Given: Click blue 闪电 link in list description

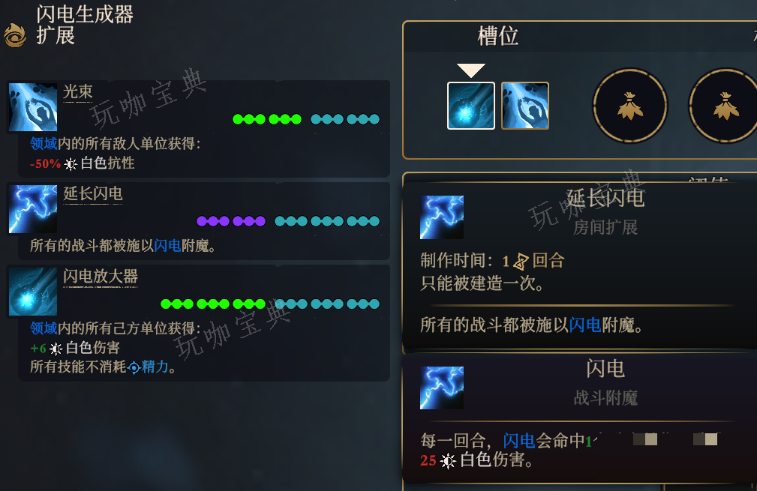Looking at the screenshot, I should pyautogui.click(x=168, y=246).
